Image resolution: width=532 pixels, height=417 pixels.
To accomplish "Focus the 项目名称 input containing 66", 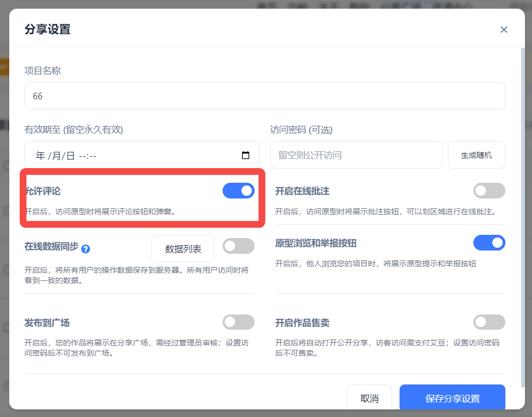I will pyautogui.click(x=265, y=96).
